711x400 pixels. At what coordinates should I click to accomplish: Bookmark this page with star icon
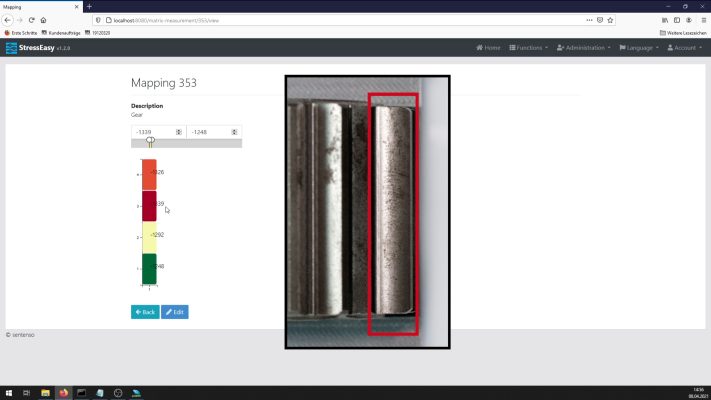tap(610, 20)
